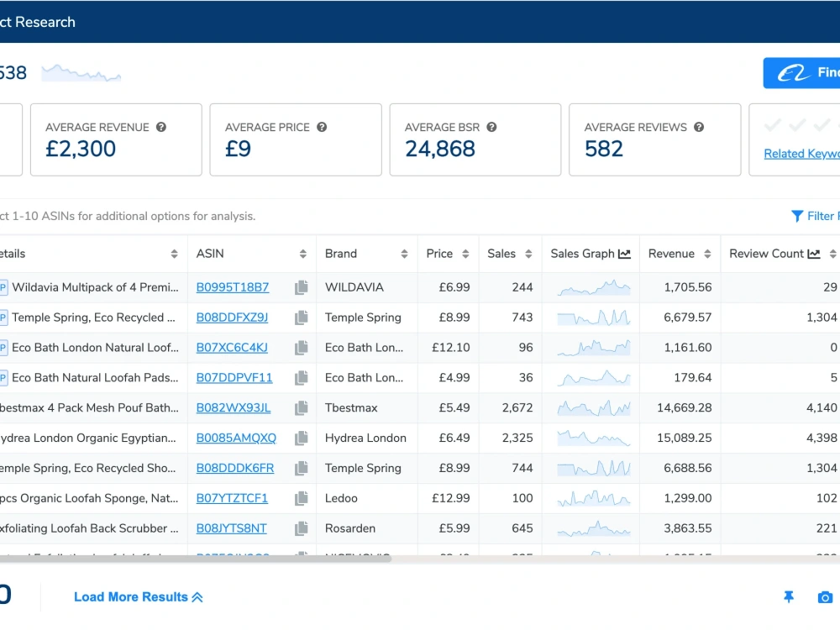Copy ASIN B08DDDK6FR to clipboard
The width and height of the screenshot is (840, 630).
pyautogui.click(x=302, y=468)
